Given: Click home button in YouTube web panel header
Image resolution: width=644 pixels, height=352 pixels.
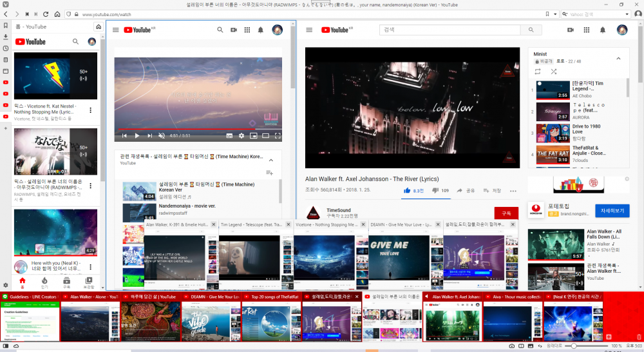Looking at the screenshot, I should (x=99, y=26).
